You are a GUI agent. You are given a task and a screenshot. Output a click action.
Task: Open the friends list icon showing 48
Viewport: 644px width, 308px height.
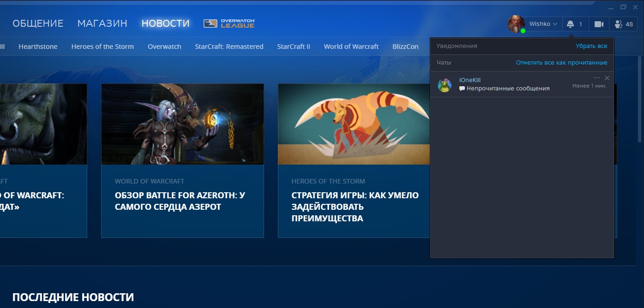pyautogui.click(x=624, y=24)
